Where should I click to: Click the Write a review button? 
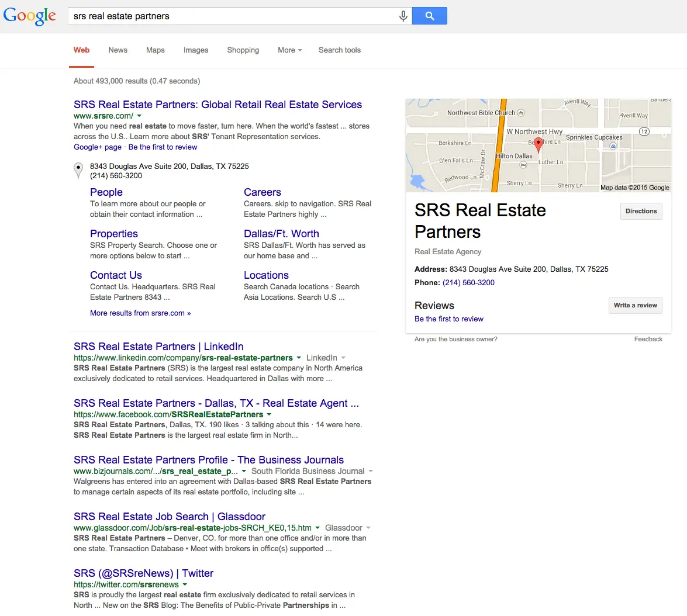click(x=635, y=306)
